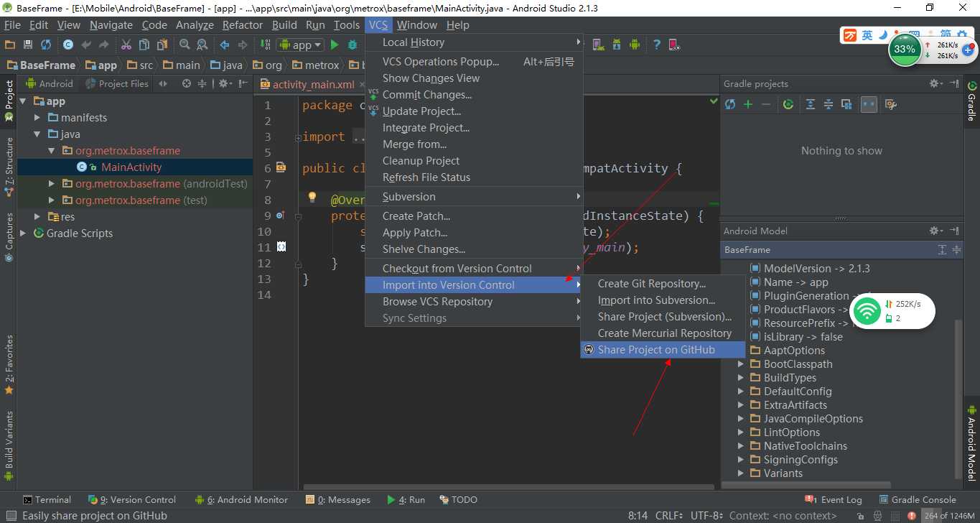Click Attach Gradle project plus icon
The width and height of the screenshot is (980, 523).
click(748, 104)
